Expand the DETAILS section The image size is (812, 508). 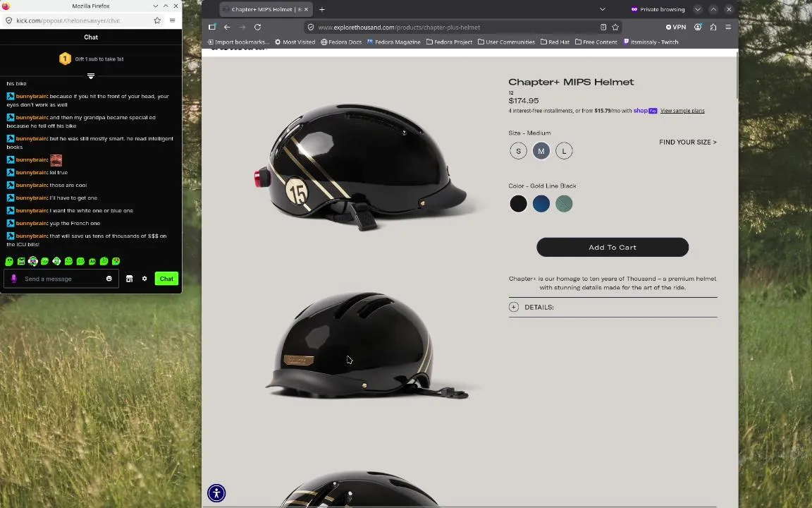pyautogui.click(x=613, y=307)
